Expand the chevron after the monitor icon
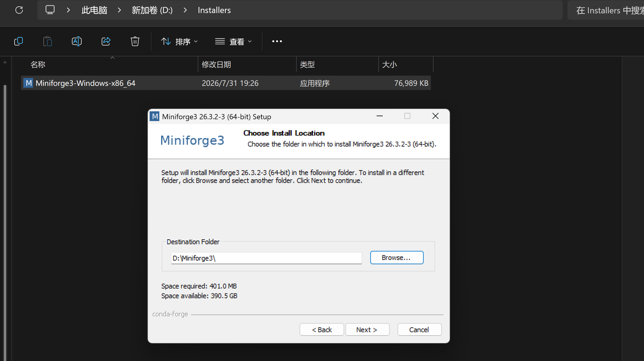Image resolution: width=644 pixels, height=361 pixels. point(68,10)
